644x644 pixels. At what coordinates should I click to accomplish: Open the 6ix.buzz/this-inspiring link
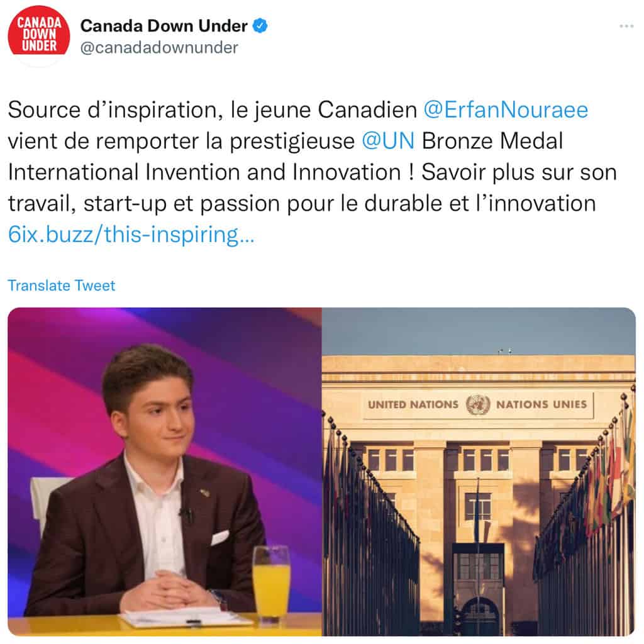click(x=131, y=235)
